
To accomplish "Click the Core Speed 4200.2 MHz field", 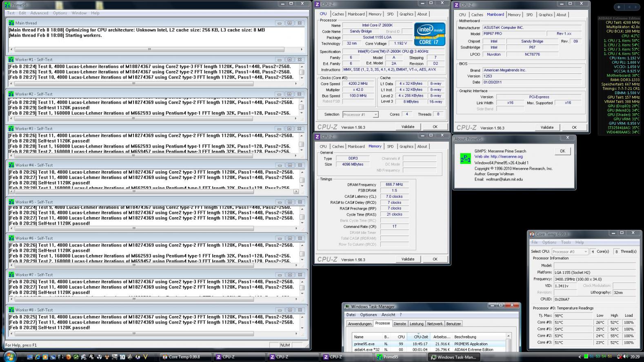I will pyautogui.click(x=358, y=84).
